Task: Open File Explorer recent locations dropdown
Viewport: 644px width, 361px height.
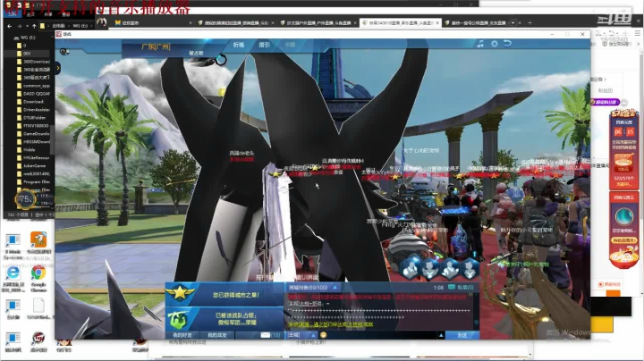Action: click(27, 26)
